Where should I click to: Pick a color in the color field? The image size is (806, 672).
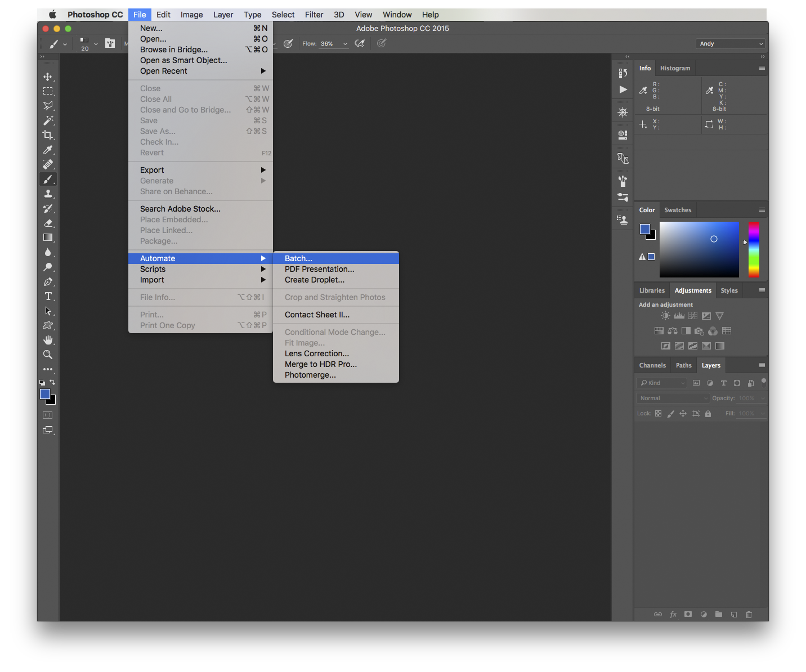pos(699,249)
